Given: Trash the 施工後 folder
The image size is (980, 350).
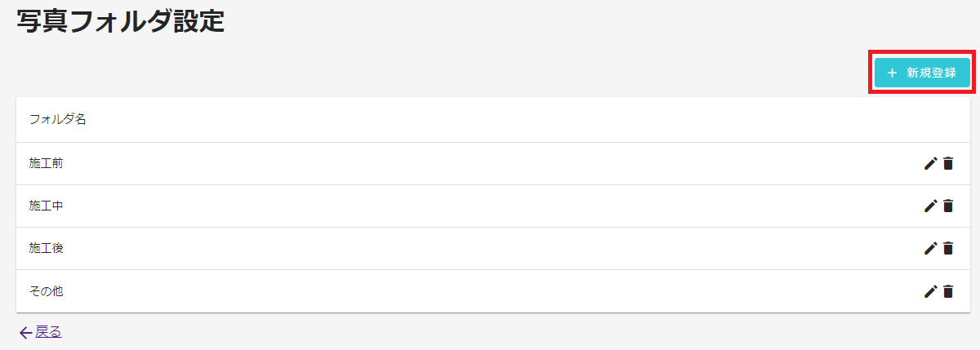Looking at the screenshot, I should pyautogui.click(x=948, y=248).
